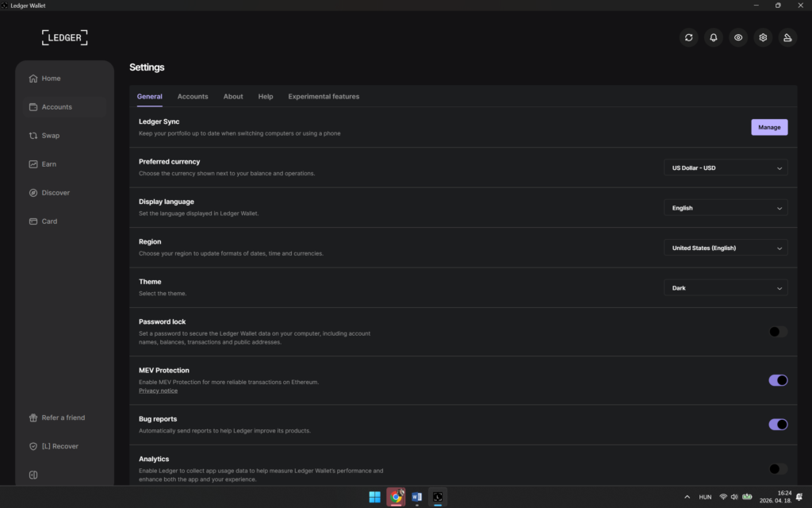
Task: Switch to the Accounts settings tab
Action: coord(193,96)
